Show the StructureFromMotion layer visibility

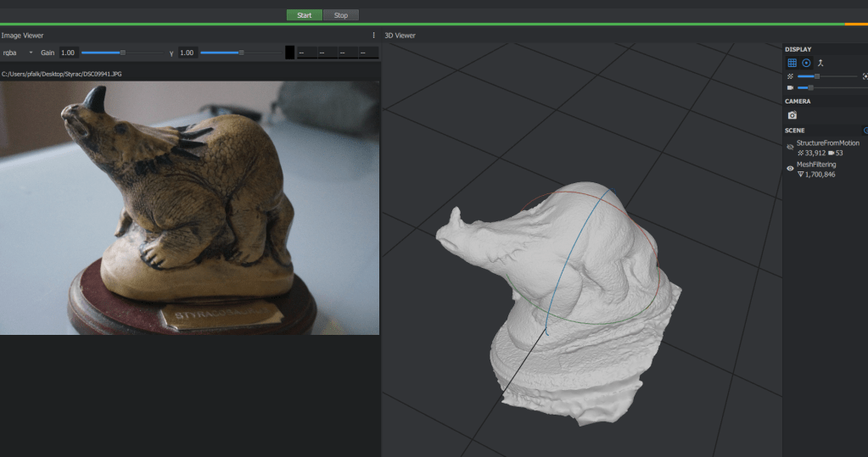790,147
